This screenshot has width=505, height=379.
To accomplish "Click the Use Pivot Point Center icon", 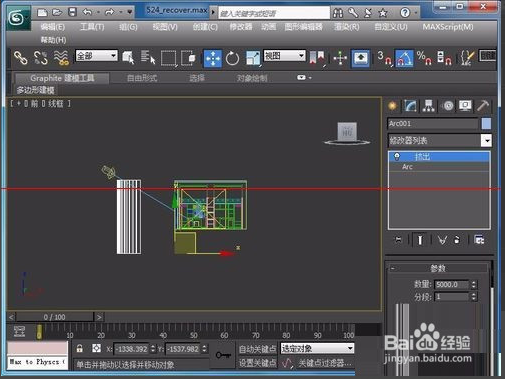I will pyautogui.click(x=317, y=58).
